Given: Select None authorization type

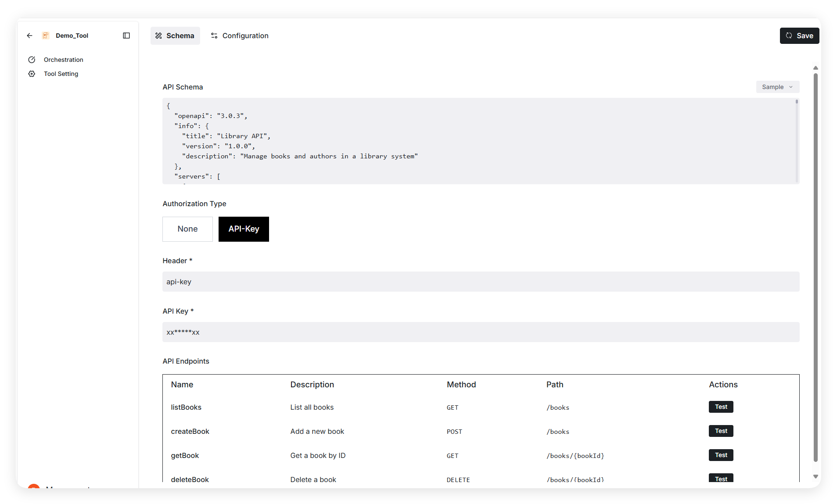Looking at the screenshot, I should tap(187, 229).
